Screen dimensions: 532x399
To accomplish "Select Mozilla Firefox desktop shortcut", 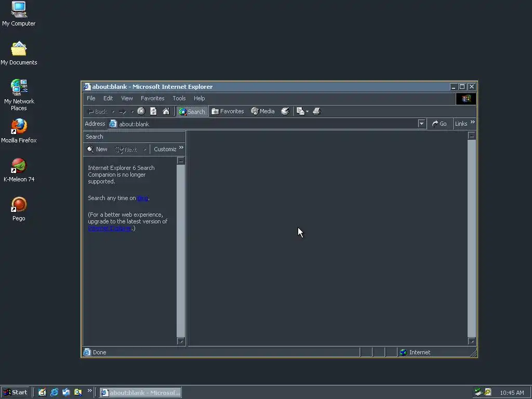I will (x=19, y=131).
